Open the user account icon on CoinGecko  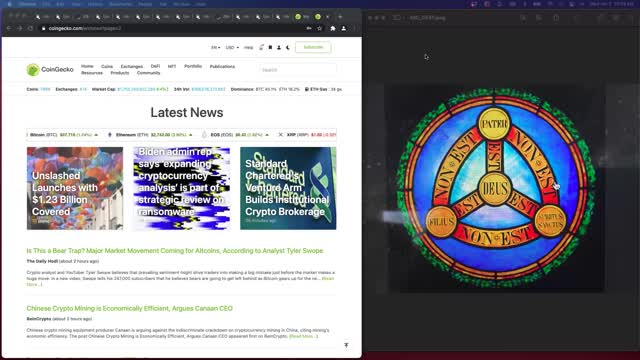279,47
